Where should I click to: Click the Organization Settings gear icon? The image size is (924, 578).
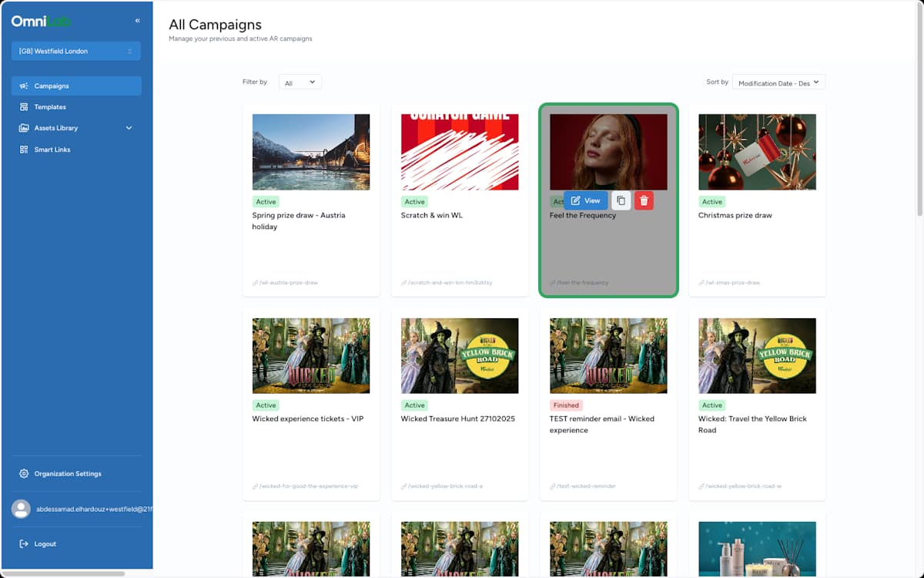tap(24, 473)
